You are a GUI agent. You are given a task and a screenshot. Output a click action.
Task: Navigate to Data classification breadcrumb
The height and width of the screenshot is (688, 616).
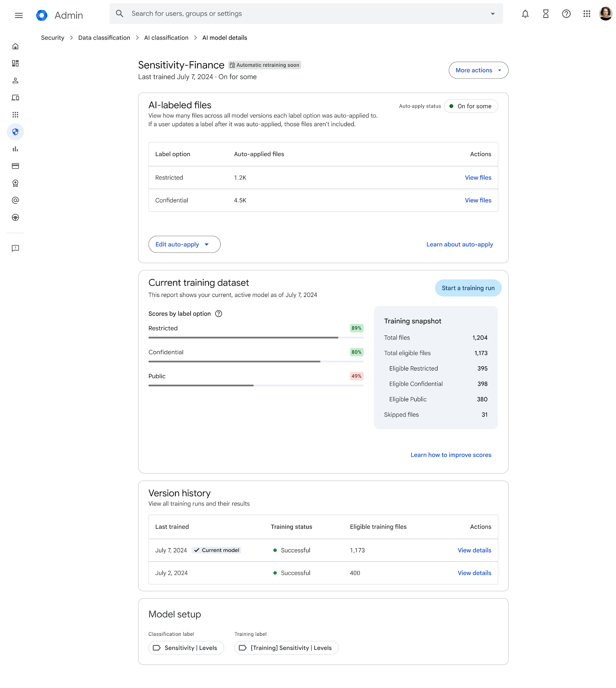pos(104,38)
